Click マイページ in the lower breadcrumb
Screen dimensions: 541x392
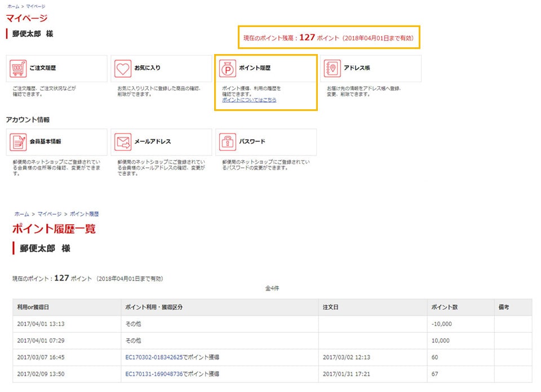tap(50, 214)
